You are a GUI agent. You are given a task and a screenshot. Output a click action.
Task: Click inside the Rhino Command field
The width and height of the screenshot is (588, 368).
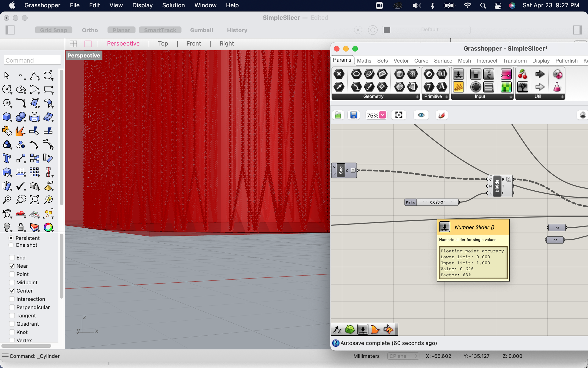click(32, 60)
